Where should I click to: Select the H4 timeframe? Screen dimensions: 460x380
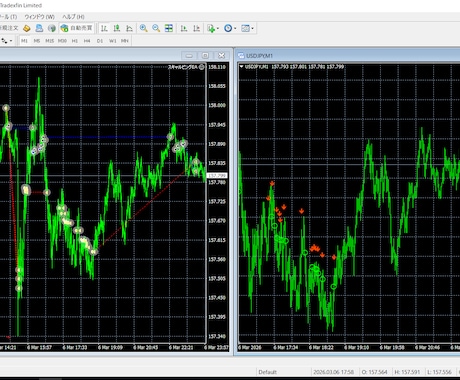[x=87, y=41]
